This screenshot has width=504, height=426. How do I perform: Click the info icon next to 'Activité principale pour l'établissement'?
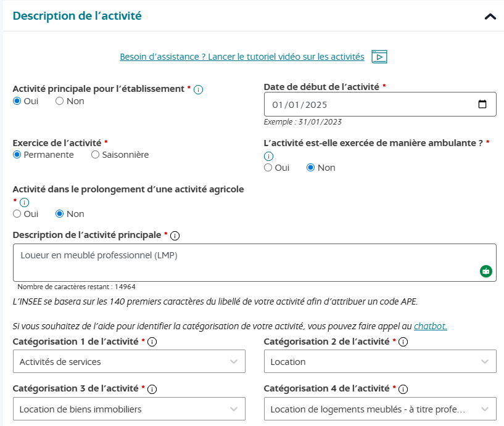(x=197, y=88)
